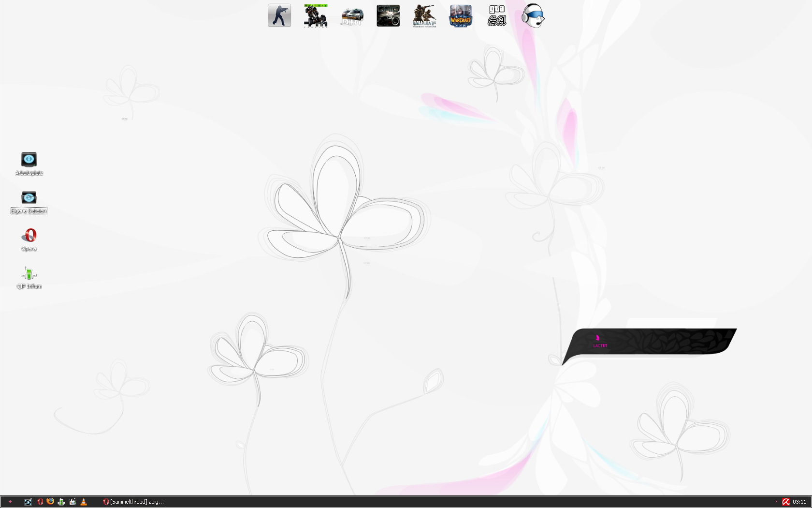
Task: Start Colin McRae DiRT from the dock
Action: click(x=352, y=16)
